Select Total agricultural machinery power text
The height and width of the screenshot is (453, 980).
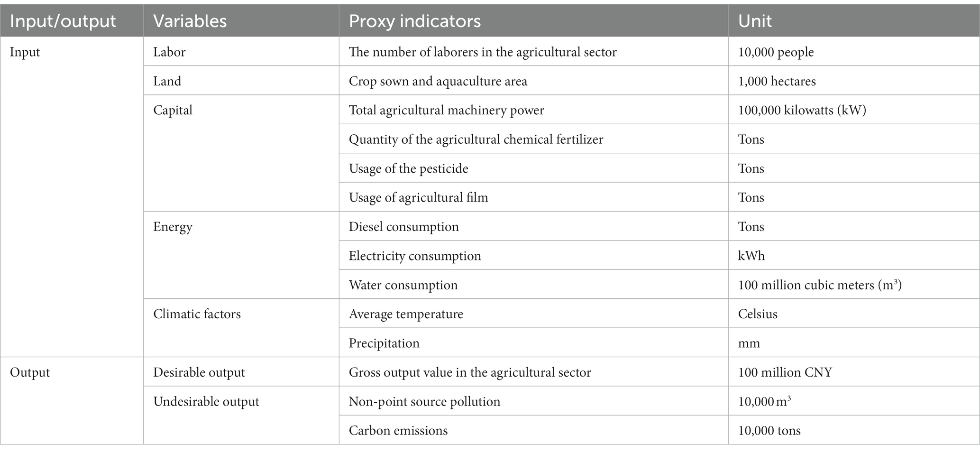[x=447, y=110]
